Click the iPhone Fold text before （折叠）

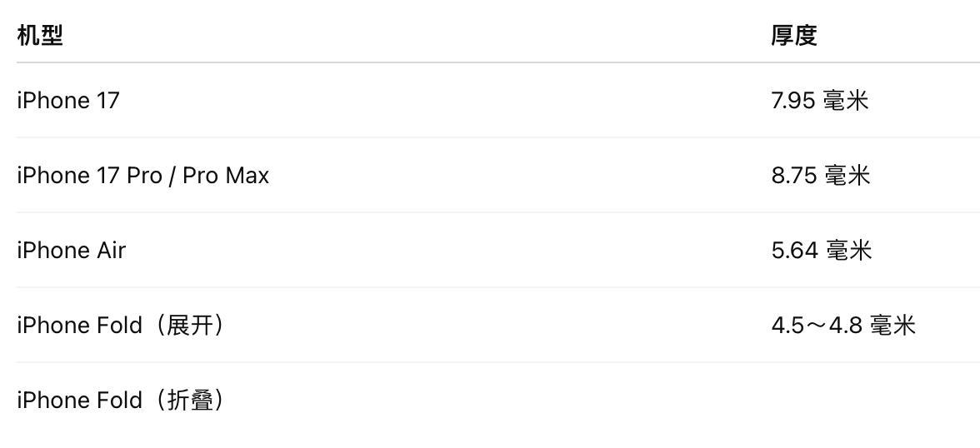(79, 401)
